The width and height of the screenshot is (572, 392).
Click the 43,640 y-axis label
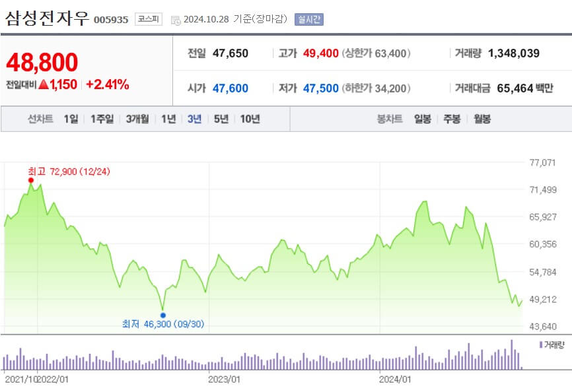coord(543,327)
